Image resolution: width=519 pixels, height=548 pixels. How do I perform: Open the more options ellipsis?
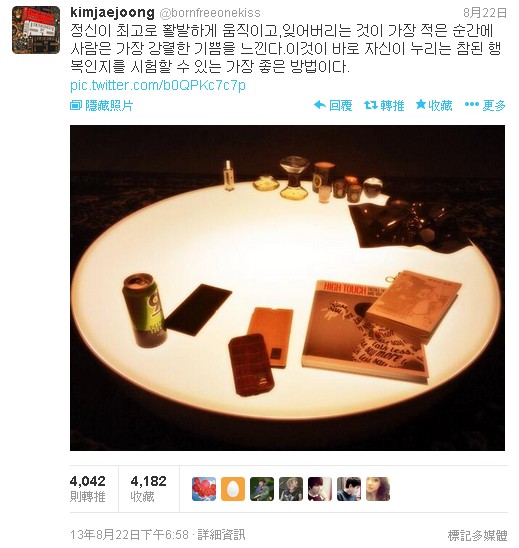[x=472, y=104]
